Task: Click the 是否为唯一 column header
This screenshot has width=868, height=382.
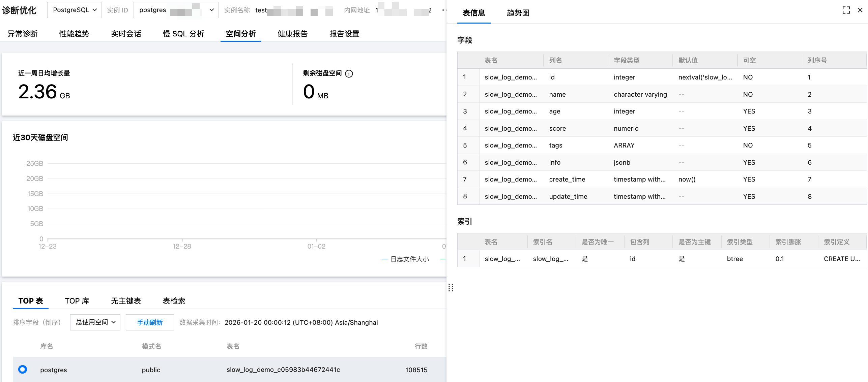Action: tap(598, 242)
